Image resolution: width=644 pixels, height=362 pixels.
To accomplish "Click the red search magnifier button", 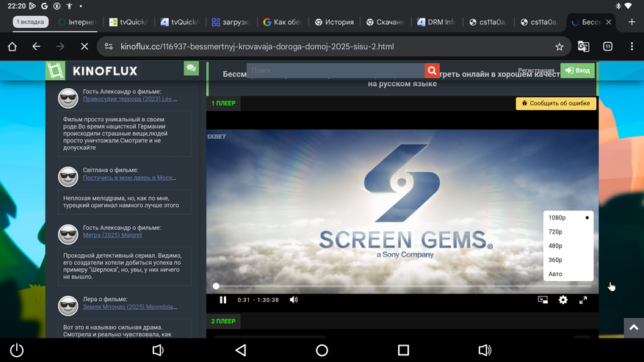I will tap(432, 70).
